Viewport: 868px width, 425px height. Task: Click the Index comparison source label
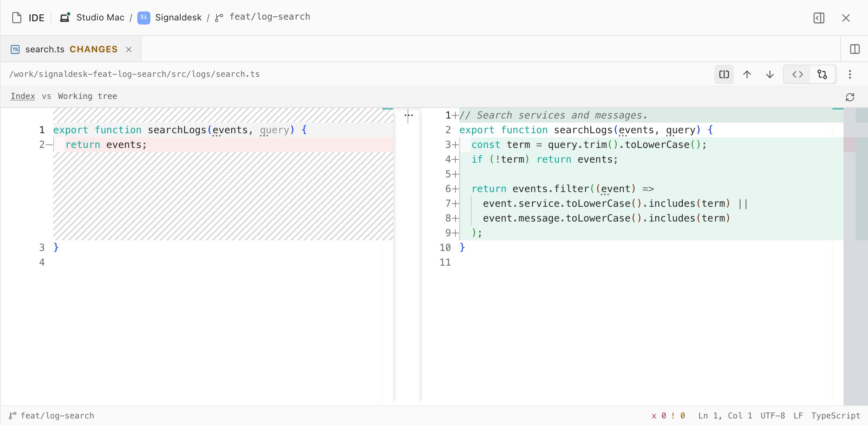[23, 96]
